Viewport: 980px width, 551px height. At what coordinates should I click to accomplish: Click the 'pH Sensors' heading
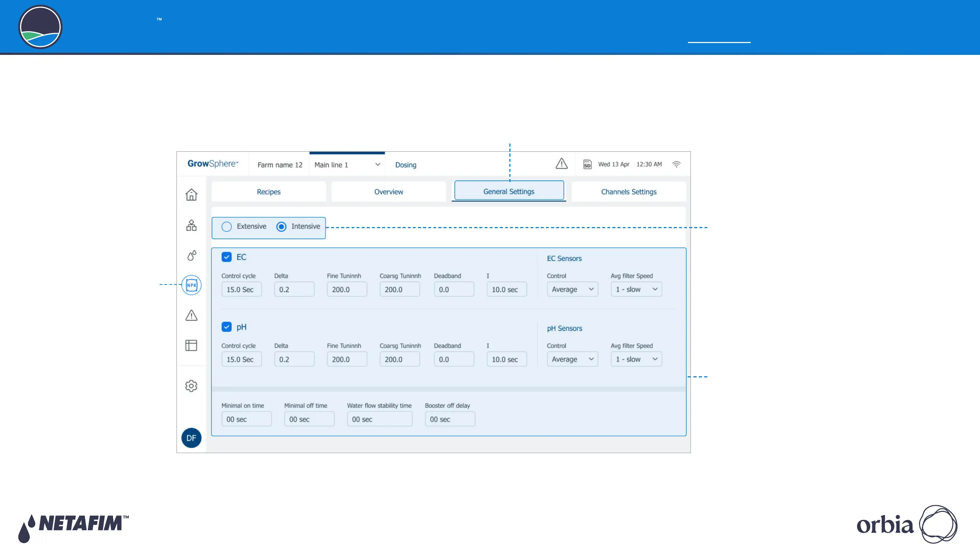click(565, 328)
